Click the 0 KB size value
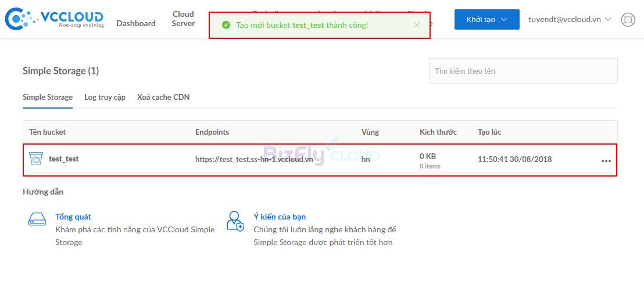Screen dimensions: 644x302 428,156
